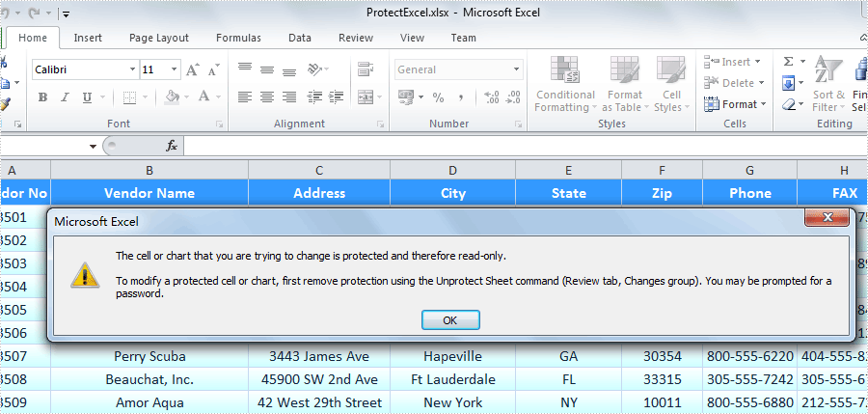
Task: Click the Increase Decimal icon
Action: point(492,98)
